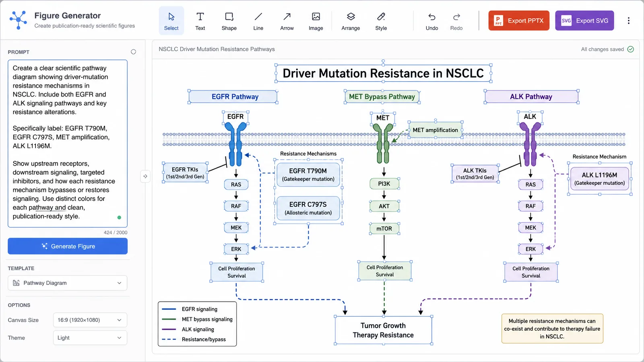Image resolution: width=644 pixels, height=362 pixels.
Task: Select the RAF node in EGFR pathway
Action: pos(236,206)
